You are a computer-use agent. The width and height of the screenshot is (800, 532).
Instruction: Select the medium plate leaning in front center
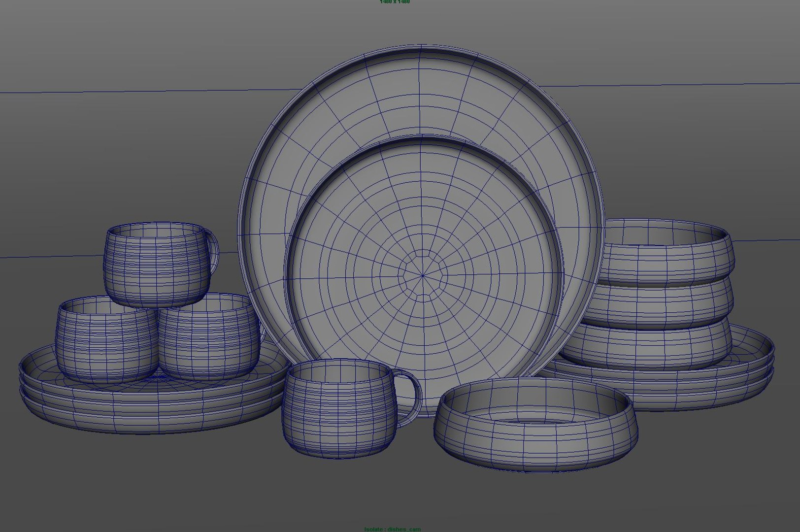click(424, 276)
